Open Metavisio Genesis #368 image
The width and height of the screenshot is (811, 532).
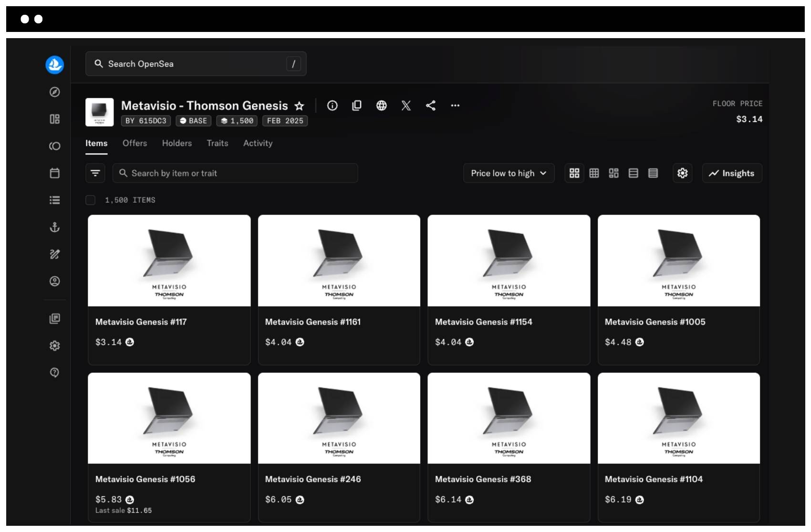[x=509, y=419]
